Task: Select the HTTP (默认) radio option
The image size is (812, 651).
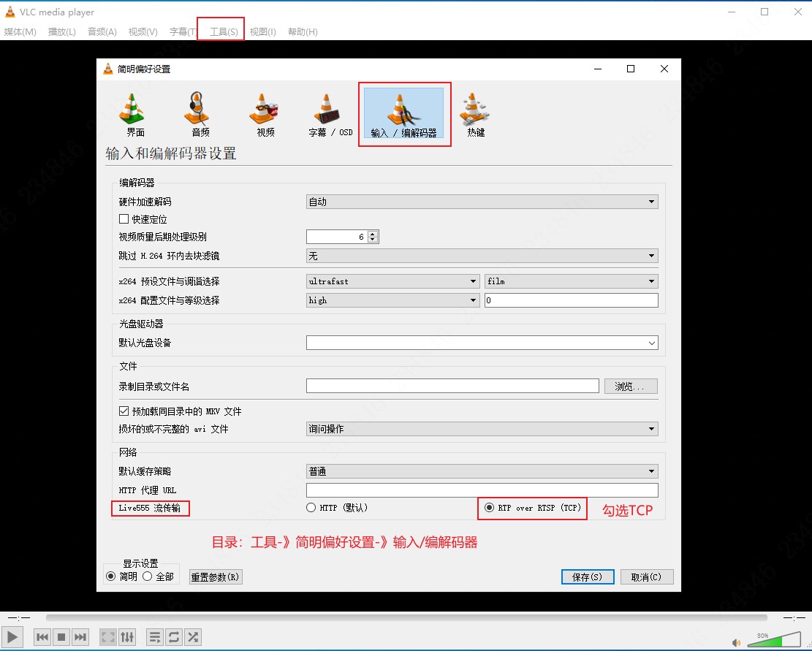Action: [x=311, y=508]
